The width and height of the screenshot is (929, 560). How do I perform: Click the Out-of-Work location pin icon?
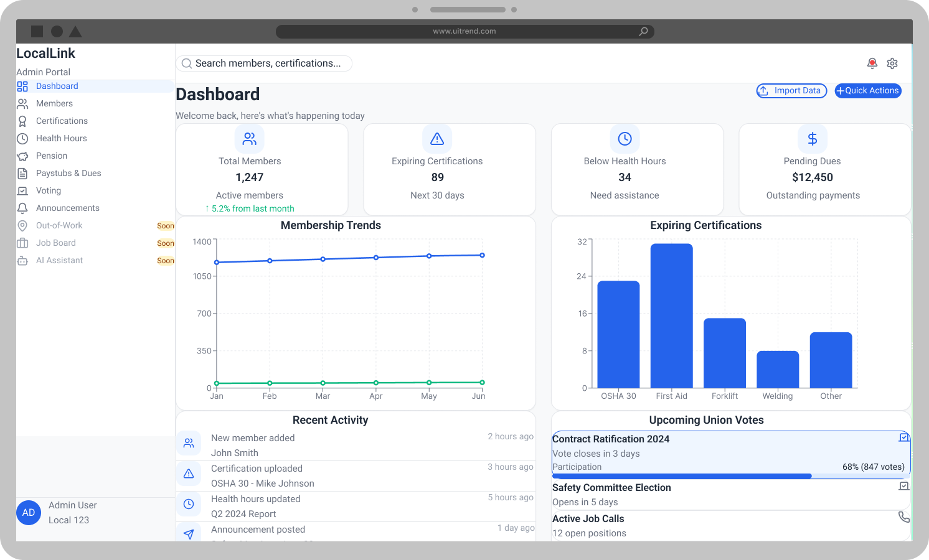[x=22, y=225]
